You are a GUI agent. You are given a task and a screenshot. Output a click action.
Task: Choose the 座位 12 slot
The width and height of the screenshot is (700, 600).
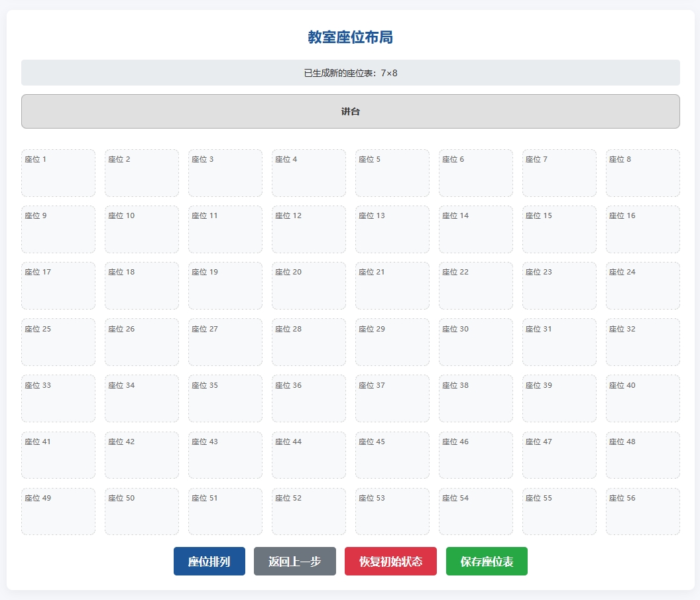tap(309, 229)
